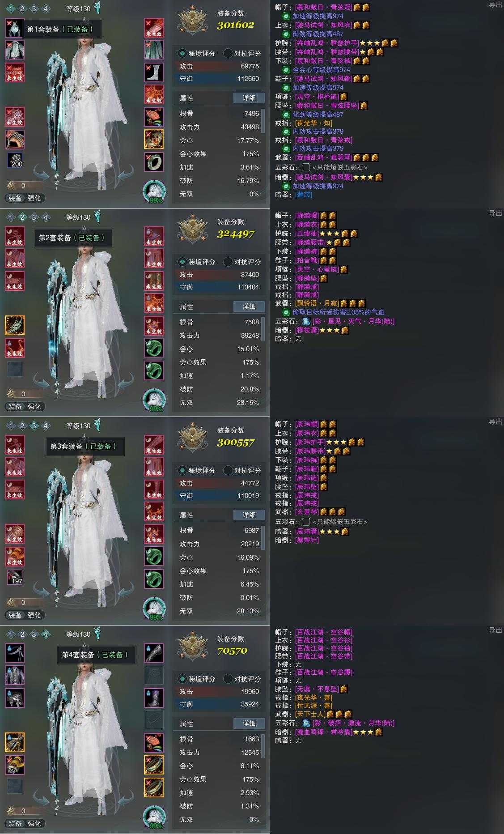The height and width of the screenshot is (834, 504).
Task: Click the boots equipment slot in set 1
Action: tap(154, 72)
